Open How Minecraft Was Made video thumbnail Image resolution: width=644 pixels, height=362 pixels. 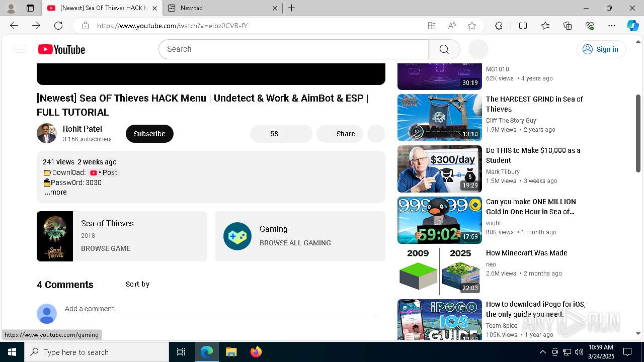pos(440,271)
